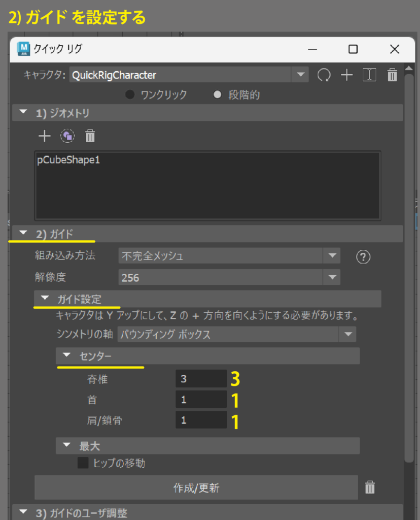Viewport: 420px width, 520px height.
Task: Select the 段階的 radio button
Action: tap(218, 94)
